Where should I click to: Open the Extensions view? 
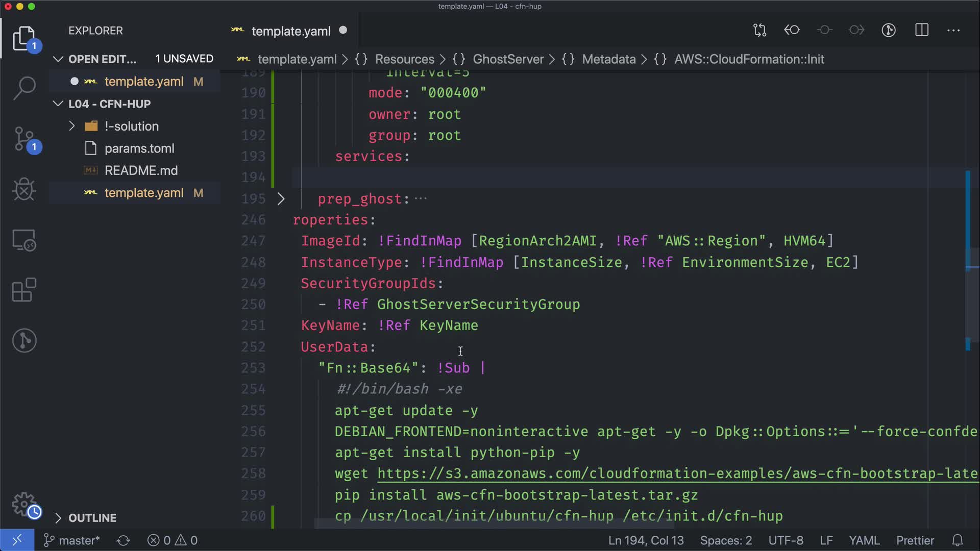coord(24,290)
